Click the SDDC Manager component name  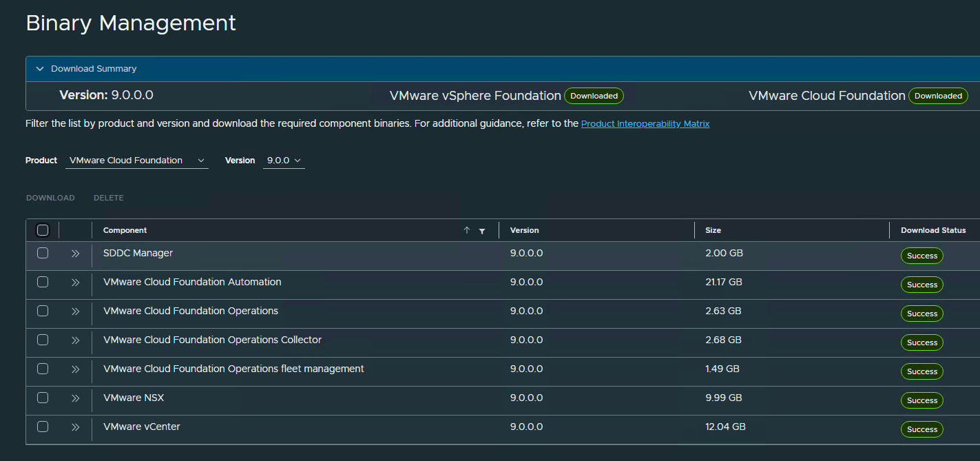click(138, 253)
